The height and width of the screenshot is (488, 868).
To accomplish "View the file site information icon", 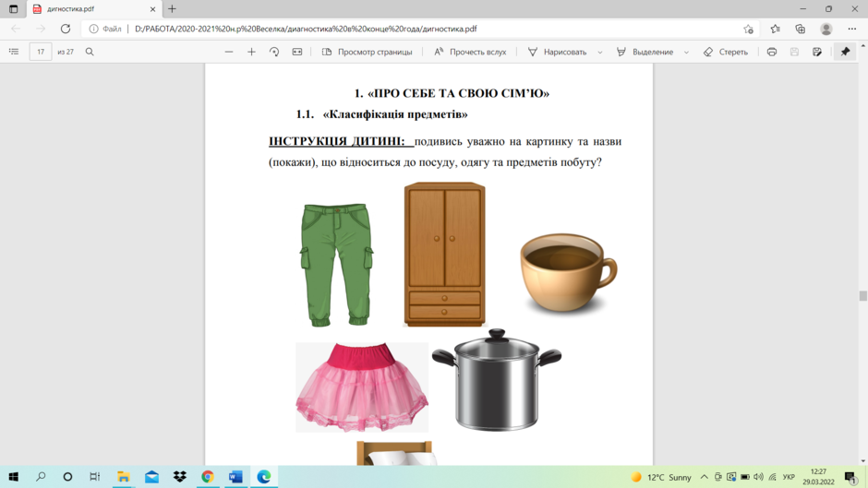I will (x=94, y=29).
